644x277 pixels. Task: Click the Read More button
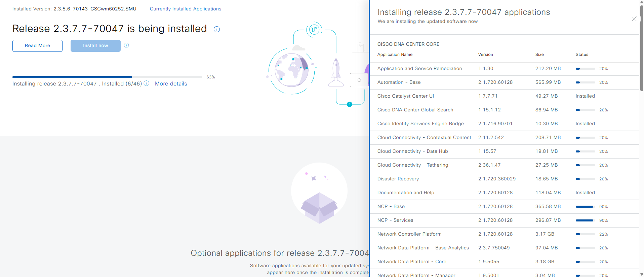coord(37,45)
